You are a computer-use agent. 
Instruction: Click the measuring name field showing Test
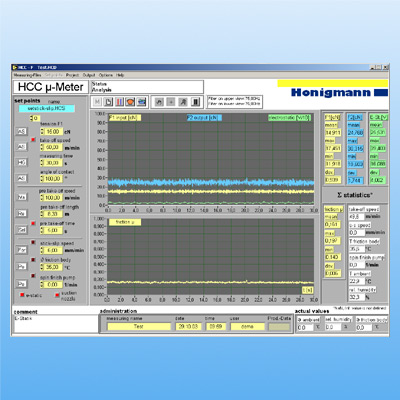[x=139, y=326]
